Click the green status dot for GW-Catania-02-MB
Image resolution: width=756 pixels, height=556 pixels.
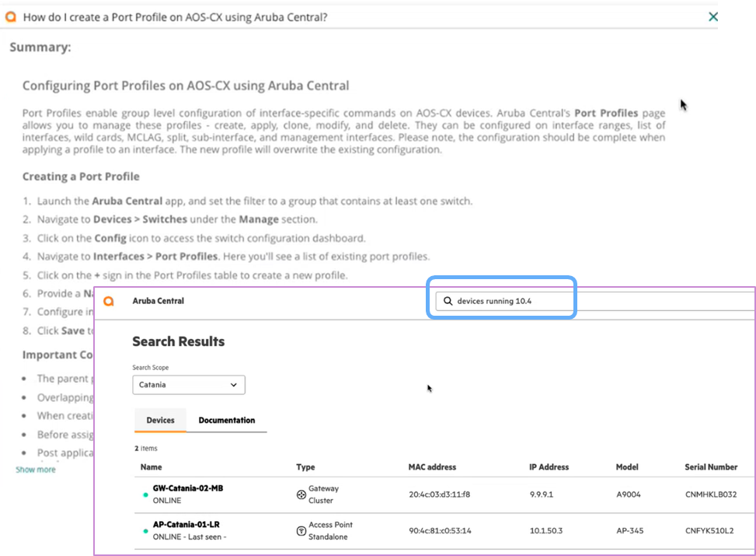point(145,495)
